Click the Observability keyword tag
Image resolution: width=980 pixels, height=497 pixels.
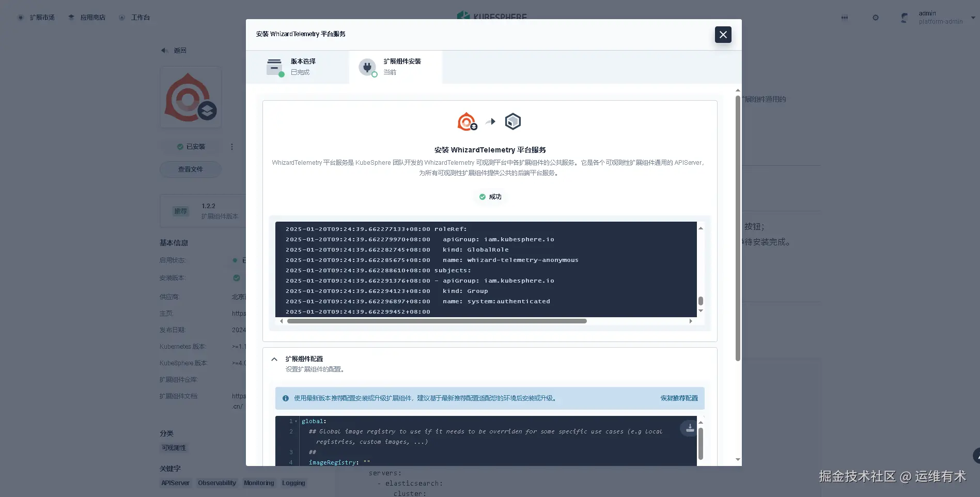[217, 483]
